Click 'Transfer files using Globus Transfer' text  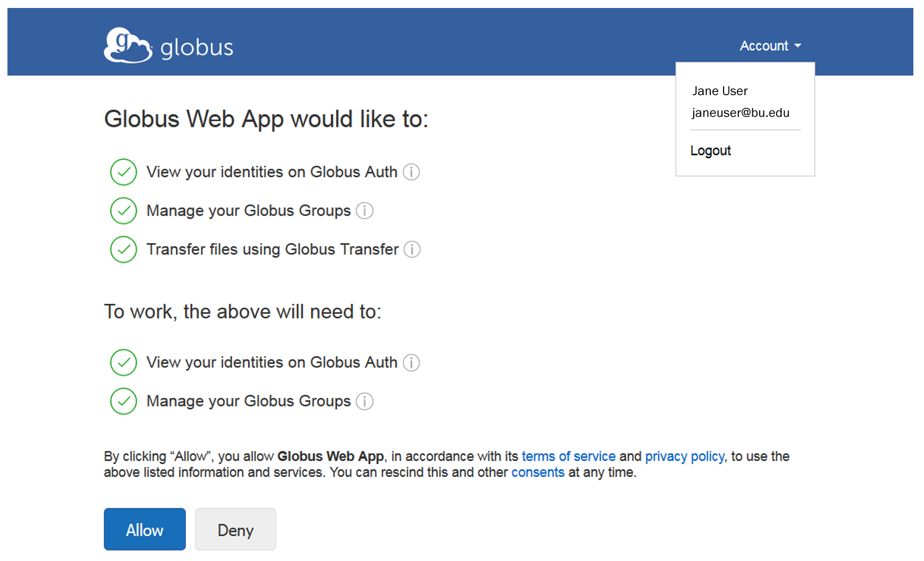coord(272,250)
